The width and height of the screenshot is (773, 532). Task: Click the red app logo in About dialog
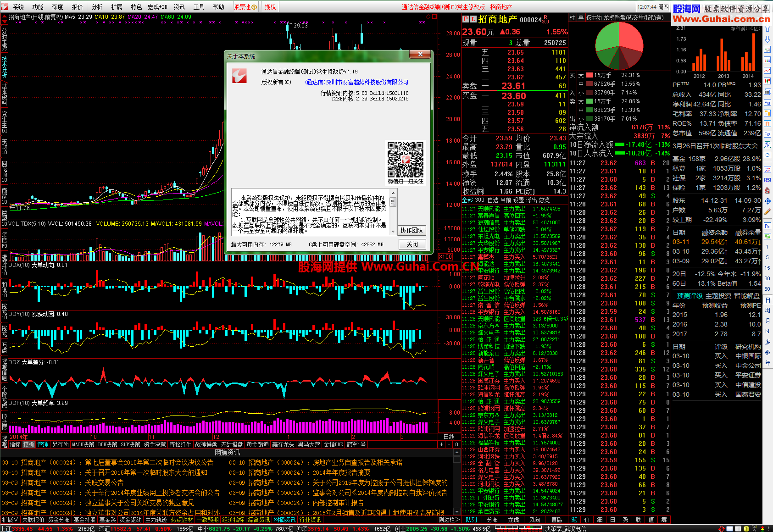(x=239, y=76)
